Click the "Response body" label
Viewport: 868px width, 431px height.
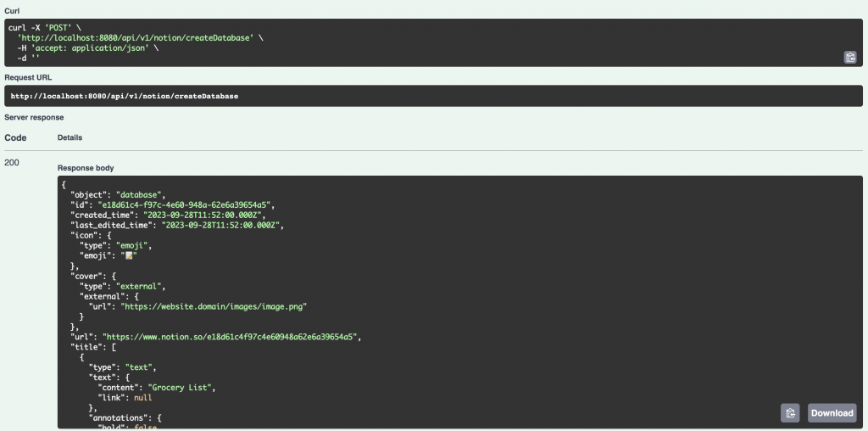click(86, 169)
